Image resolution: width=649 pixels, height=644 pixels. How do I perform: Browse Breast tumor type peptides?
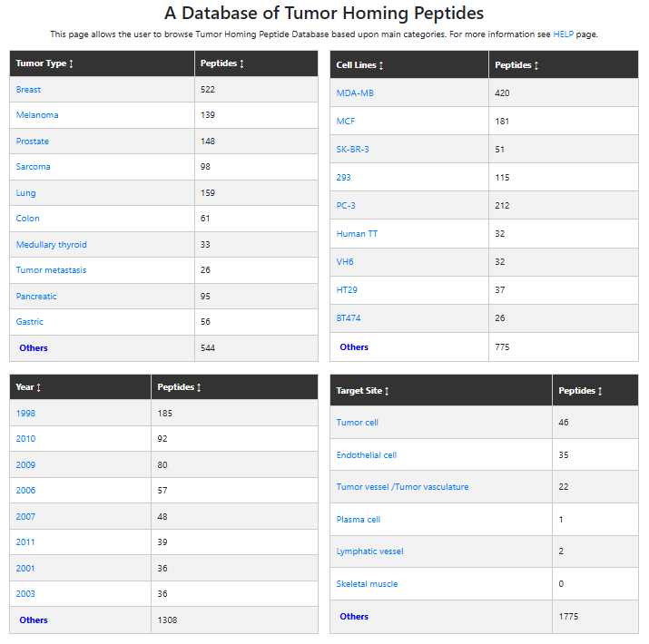[28, 90]
